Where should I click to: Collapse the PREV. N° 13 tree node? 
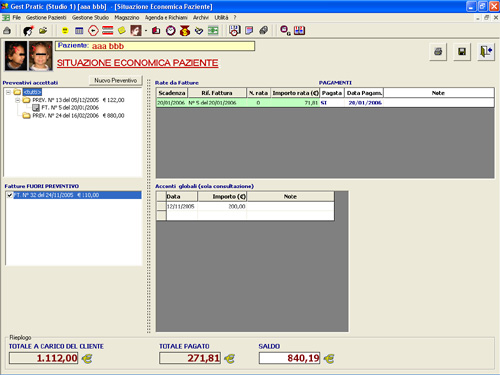(x=18, y=100)
